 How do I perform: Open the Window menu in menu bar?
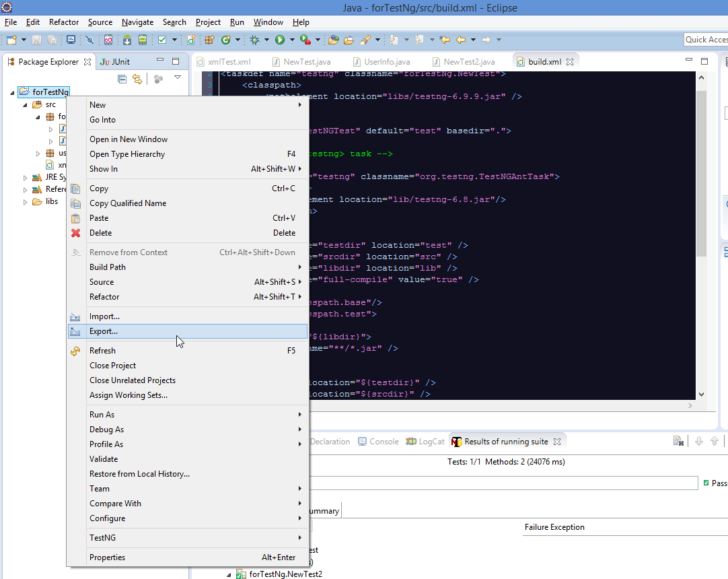pyautogui.click(x=268, y=22)
